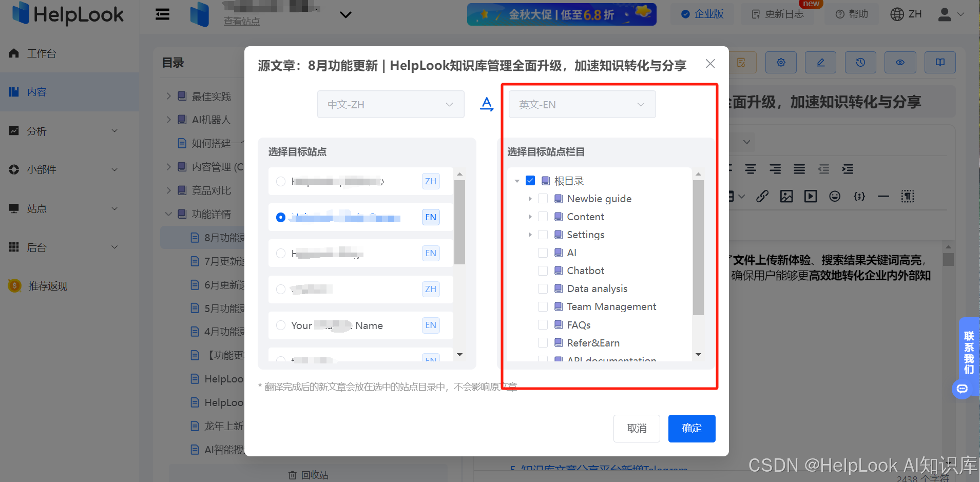Expand the Content tree node

[x=530, y=217]
